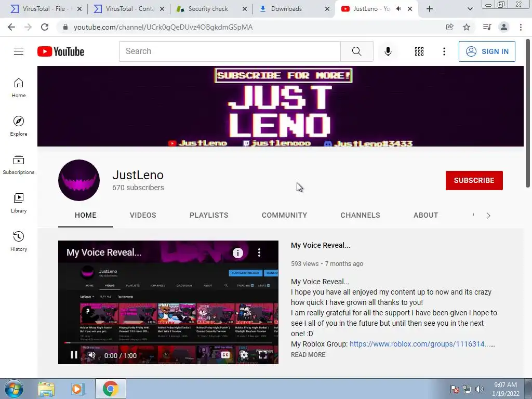Expand the tab search dropdown arrow
The image size is (532, 399).
tap(470, 9)
